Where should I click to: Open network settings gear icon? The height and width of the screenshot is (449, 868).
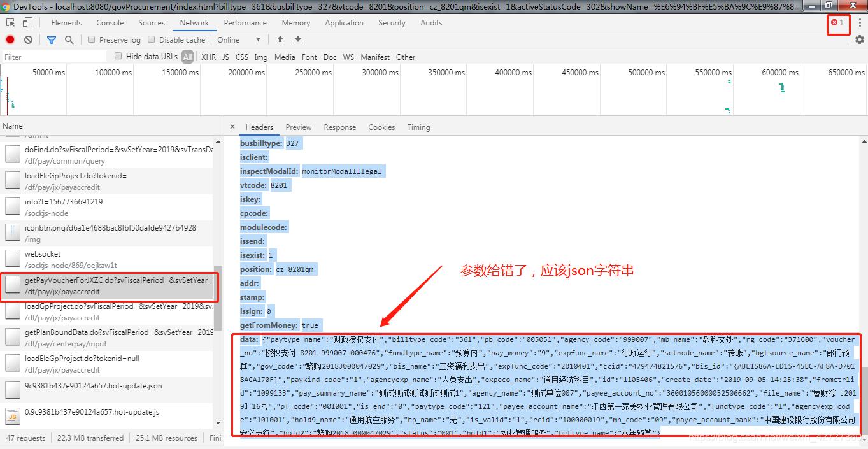point(860,39)
